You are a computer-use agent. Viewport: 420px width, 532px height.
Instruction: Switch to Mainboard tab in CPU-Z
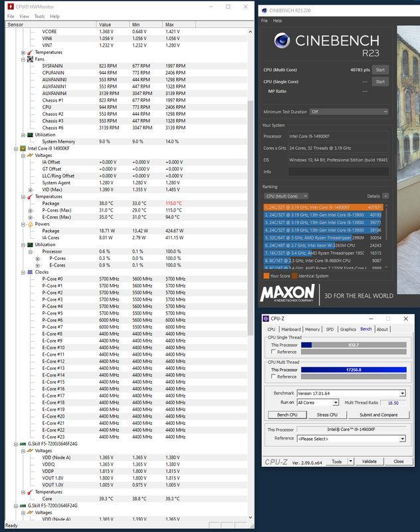291,329
